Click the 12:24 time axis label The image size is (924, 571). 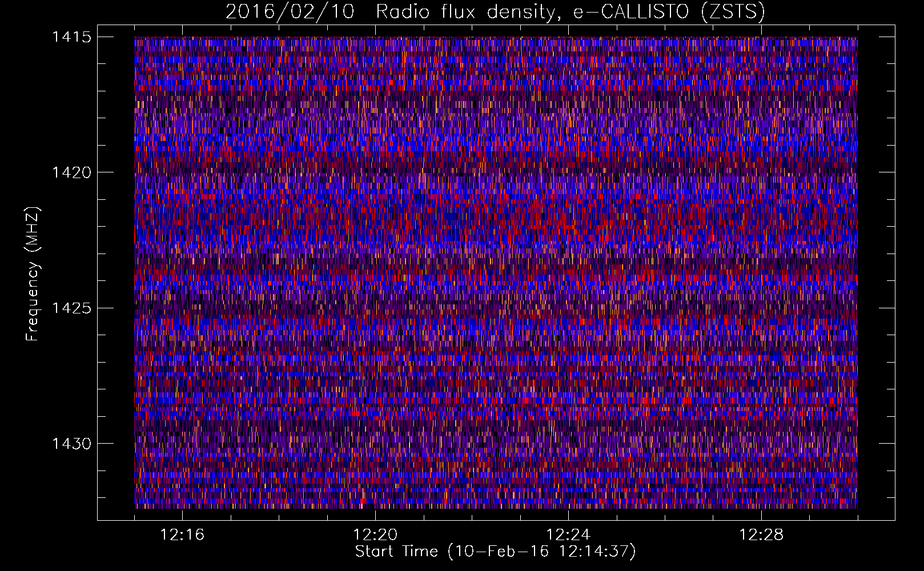pyautogui.click(x=568, y=535)
